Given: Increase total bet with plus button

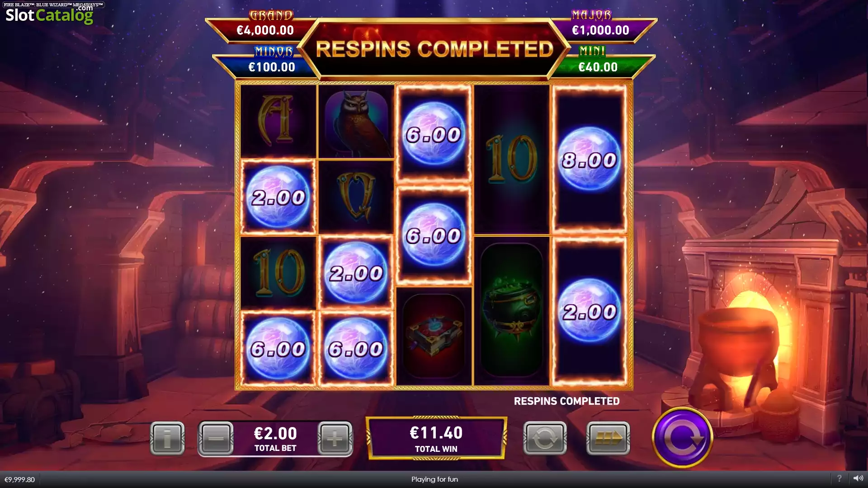Looking at the screenshot, I should pyautogui.click(x=335, y=438).
